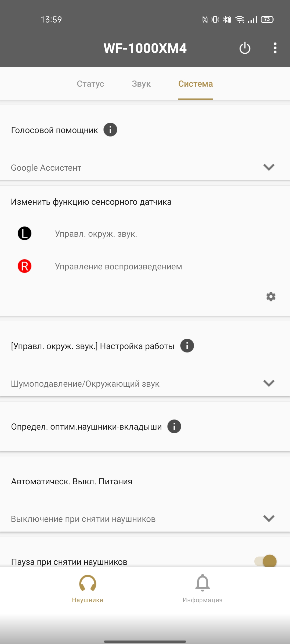Switch to the Статус tab
290x644 pixels.
tap(90, 84)
